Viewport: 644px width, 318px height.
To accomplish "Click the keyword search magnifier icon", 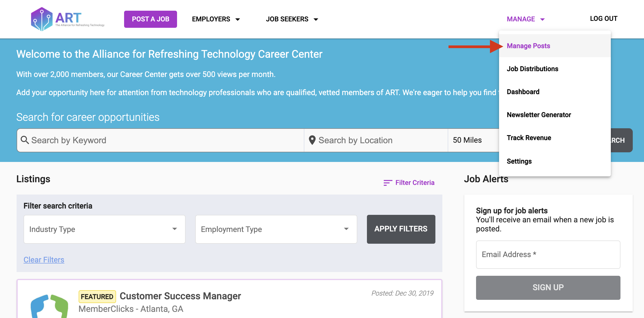I will pos(25,140).
